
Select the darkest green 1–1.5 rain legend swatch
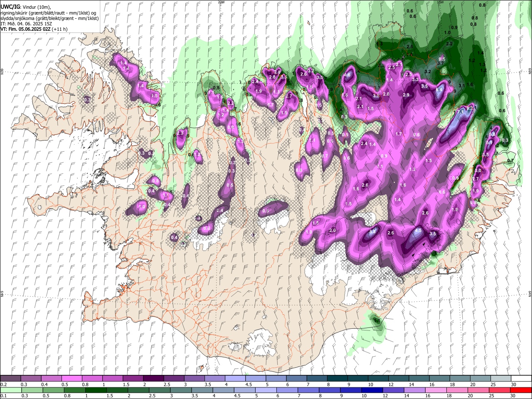(x=96, y=390)
